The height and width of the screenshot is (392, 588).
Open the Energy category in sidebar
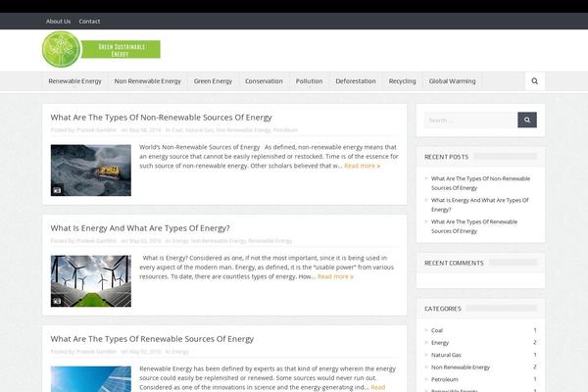tap(440, 342)
